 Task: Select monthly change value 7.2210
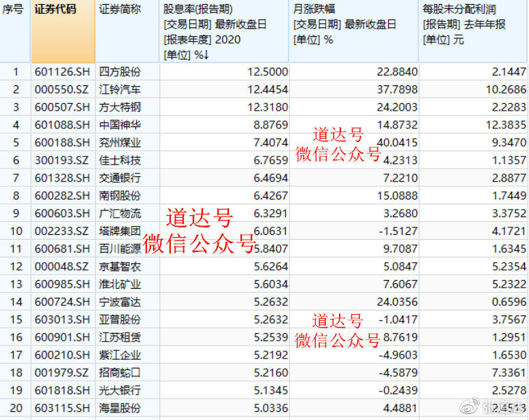click(x=401, y=178)
